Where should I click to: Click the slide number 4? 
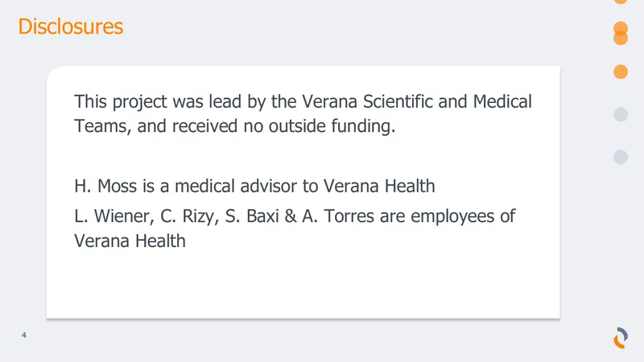pos(24,335)
